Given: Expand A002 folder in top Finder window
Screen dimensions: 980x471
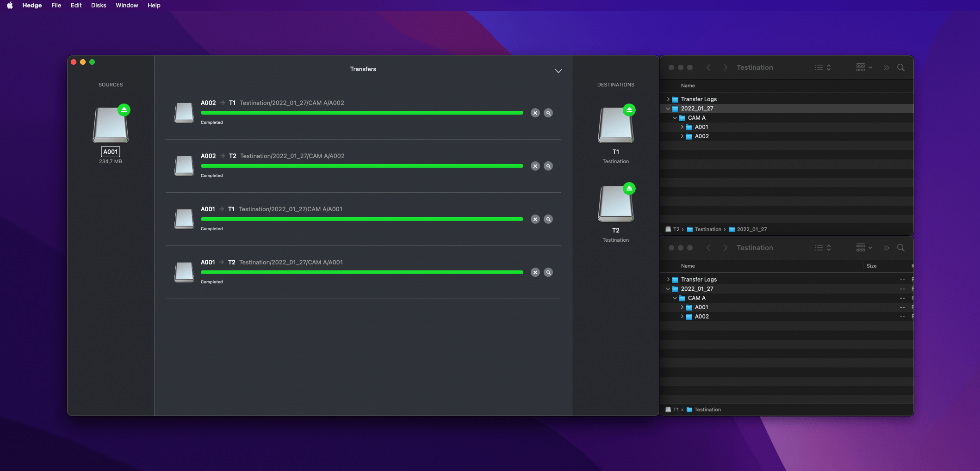Looking at the screenshot, I should pos(682,136).
